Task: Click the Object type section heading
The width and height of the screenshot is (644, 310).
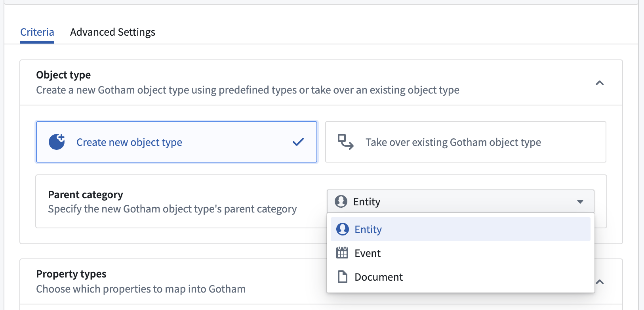Action: point(63,75)
